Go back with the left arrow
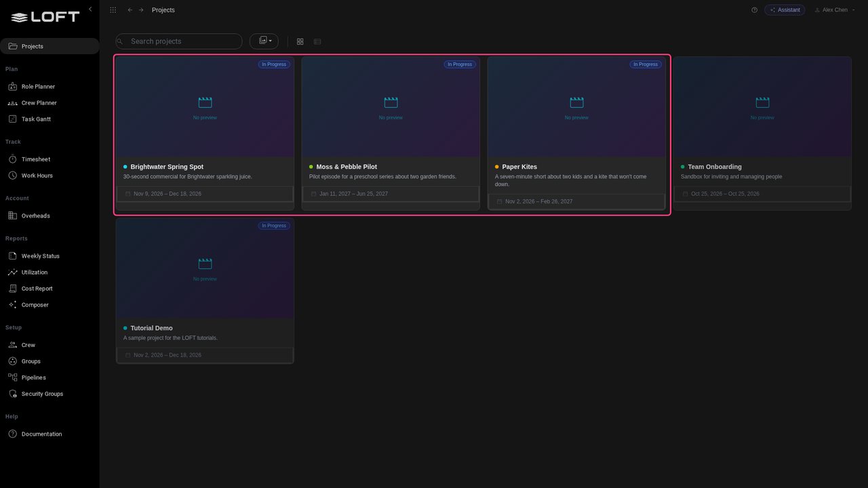Viewport: 868px width, 488px height. tap(130, 10)
